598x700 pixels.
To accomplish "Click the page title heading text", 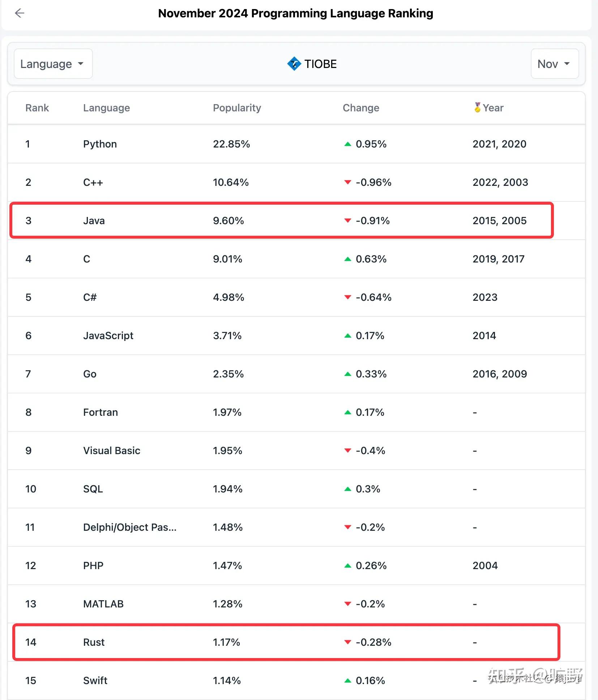I will pyautogui.click(x=295, y=13).
